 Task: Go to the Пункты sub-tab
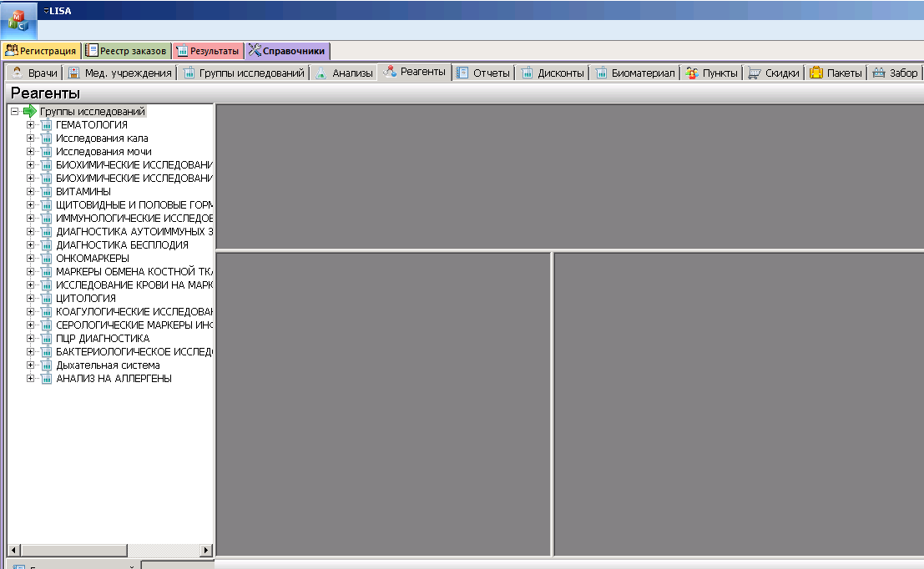pos(712,73)
